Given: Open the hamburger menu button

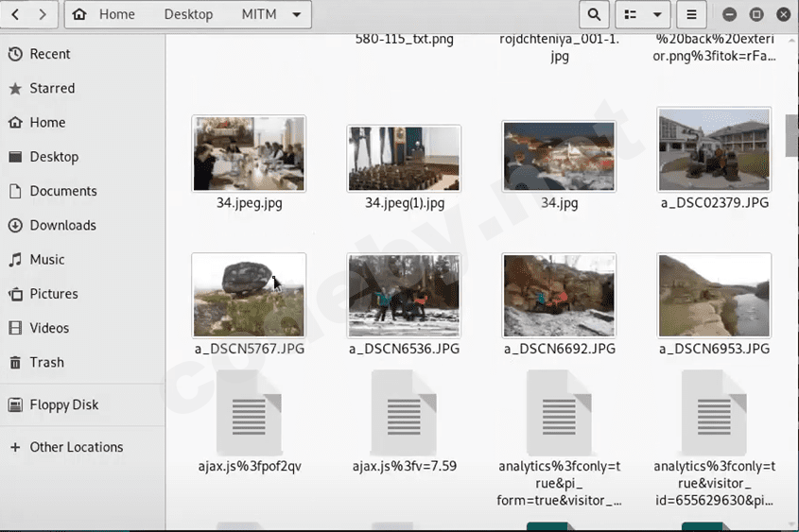Looking at the screenshot, I should [x=692, y=14].
